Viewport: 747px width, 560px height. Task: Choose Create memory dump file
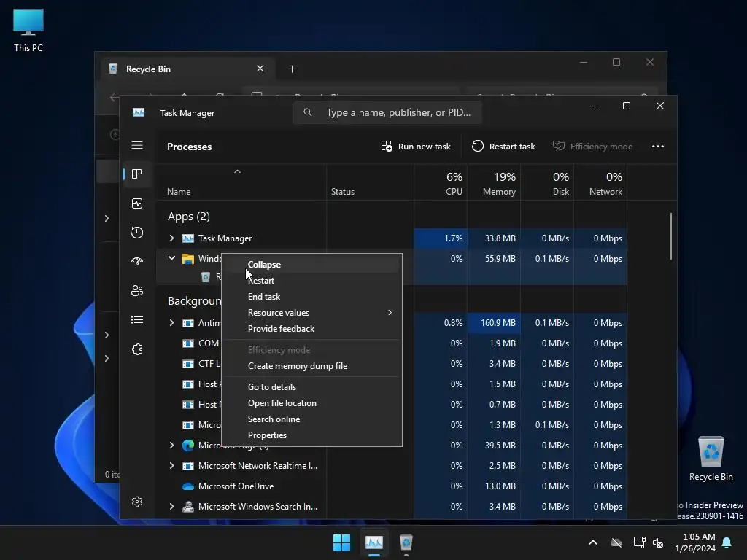tap(311, 366)
